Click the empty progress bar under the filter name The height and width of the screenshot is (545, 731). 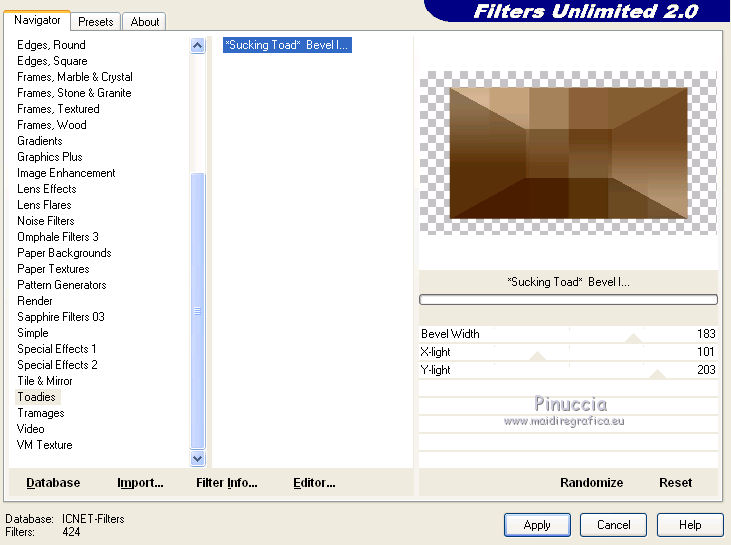tap(568, 300)
